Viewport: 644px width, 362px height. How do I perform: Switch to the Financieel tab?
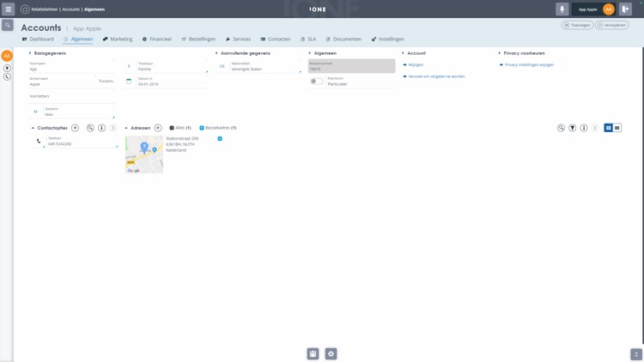(x=157, y=39)
